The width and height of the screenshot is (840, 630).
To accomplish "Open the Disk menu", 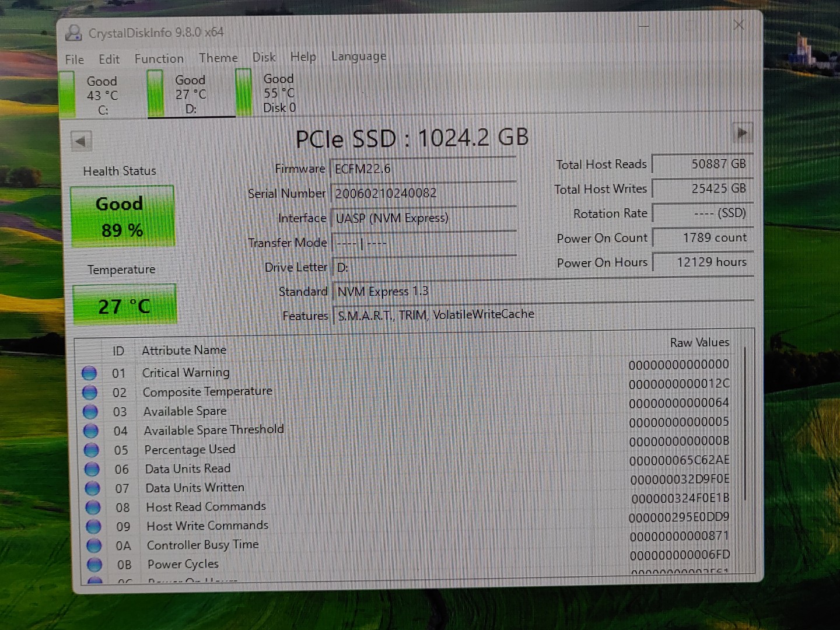I will click(x=264, y=57).
